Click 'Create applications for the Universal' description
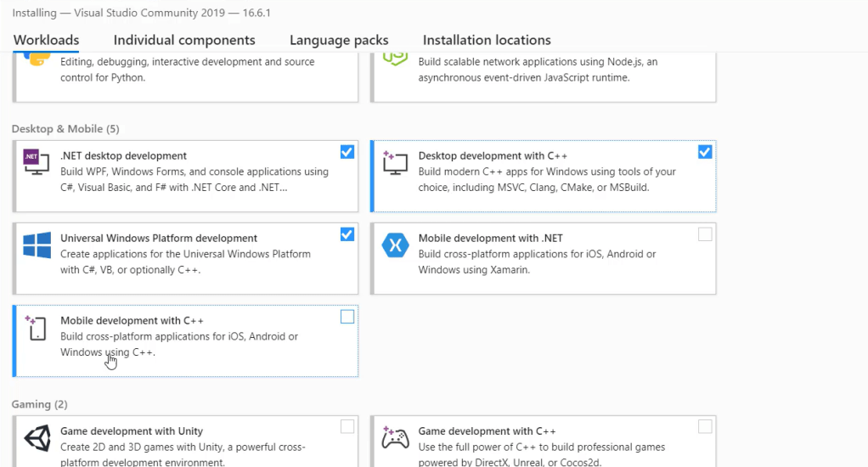Viewport: 868px width, 467px height. click(185, 262)
